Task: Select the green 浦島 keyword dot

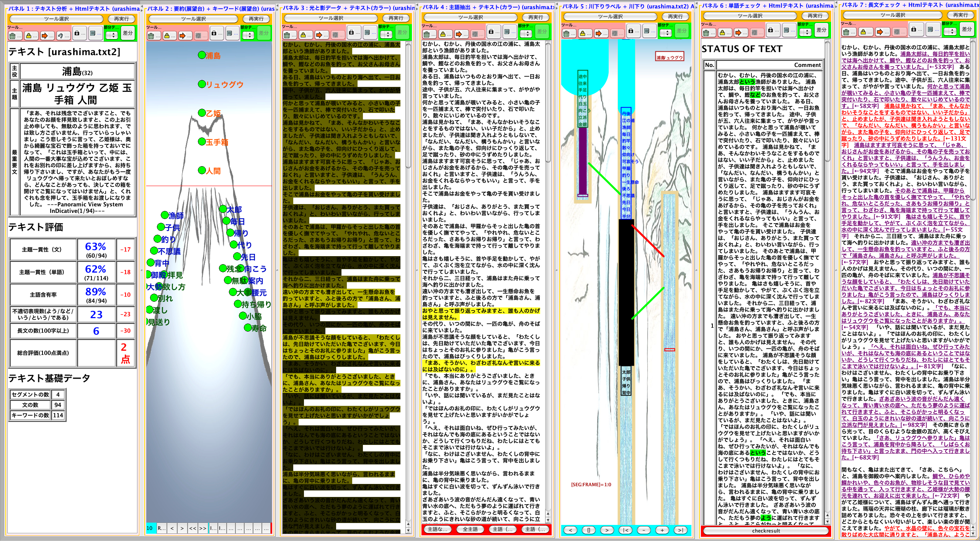Action: coord(202,55)
